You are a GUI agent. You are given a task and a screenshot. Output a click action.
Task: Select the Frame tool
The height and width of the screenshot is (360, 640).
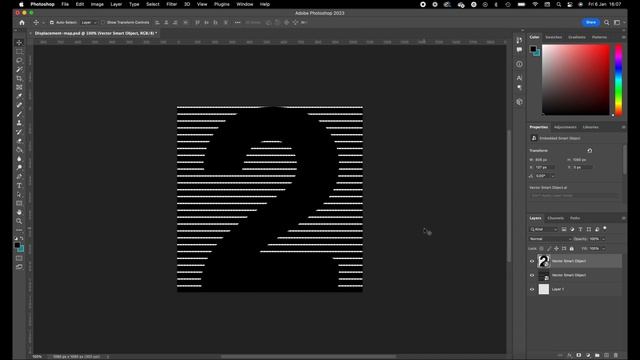click(x=19, y=87)
